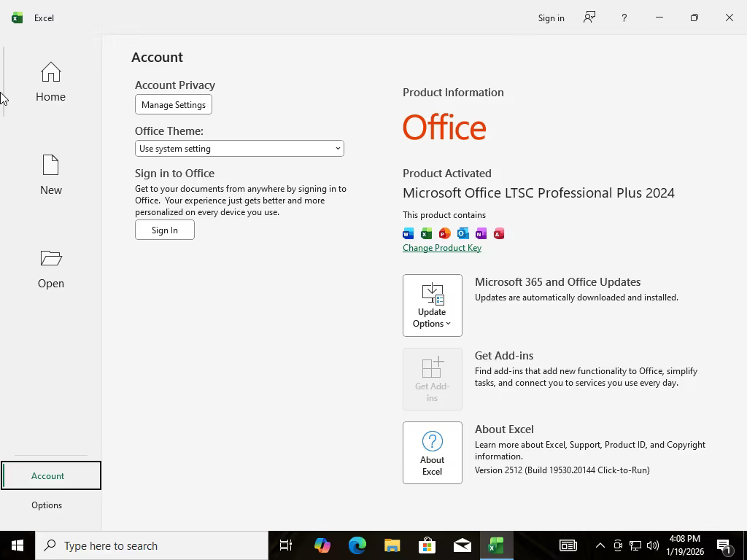
Task: Click the Outlook icon in product contents
Action: 463,233
